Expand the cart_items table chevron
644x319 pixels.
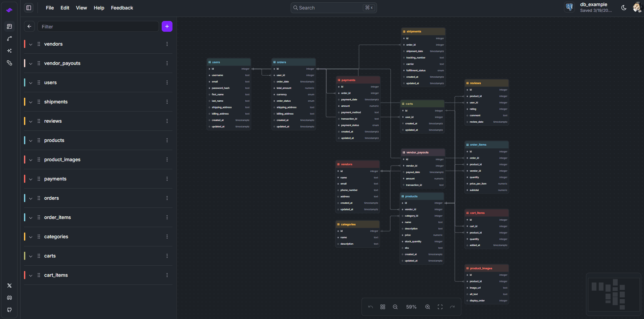31,275
